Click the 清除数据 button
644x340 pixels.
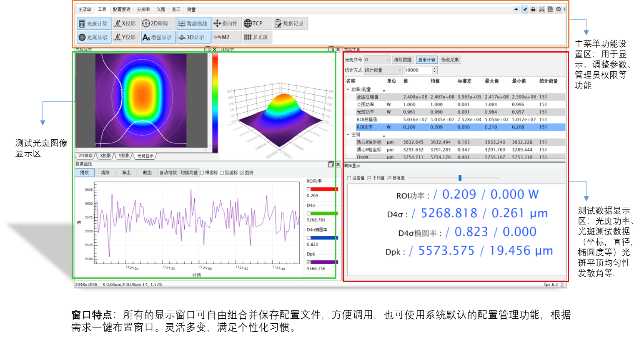click(403, 60)
